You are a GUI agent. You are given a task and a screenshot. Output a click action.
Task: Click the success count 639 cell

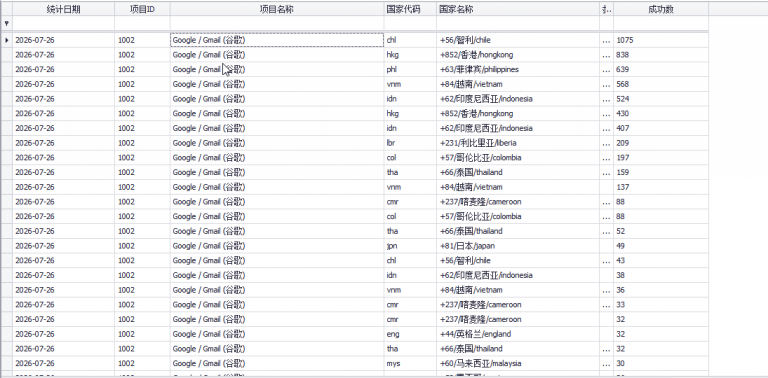pos(661,70)
